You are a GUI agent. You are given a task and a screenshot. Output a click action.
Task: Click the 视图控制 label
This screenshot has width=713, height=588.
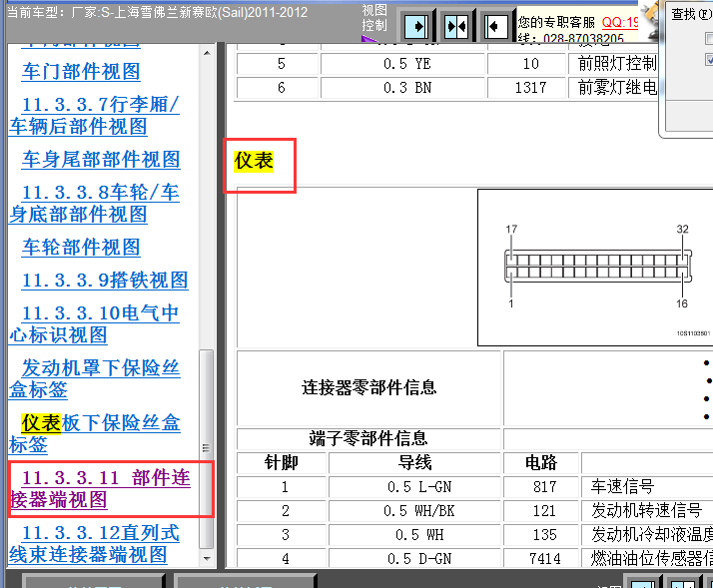coord(374,18)
